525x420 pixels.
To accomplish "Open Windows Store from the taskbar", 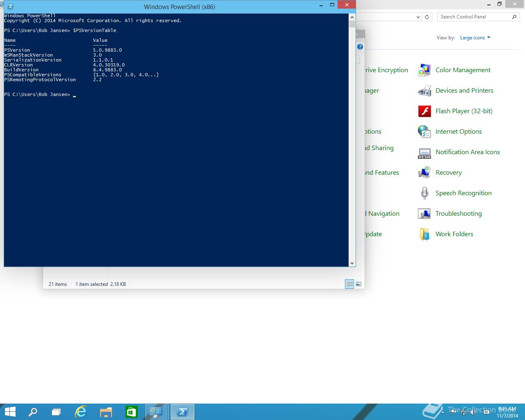I will 131,412.
